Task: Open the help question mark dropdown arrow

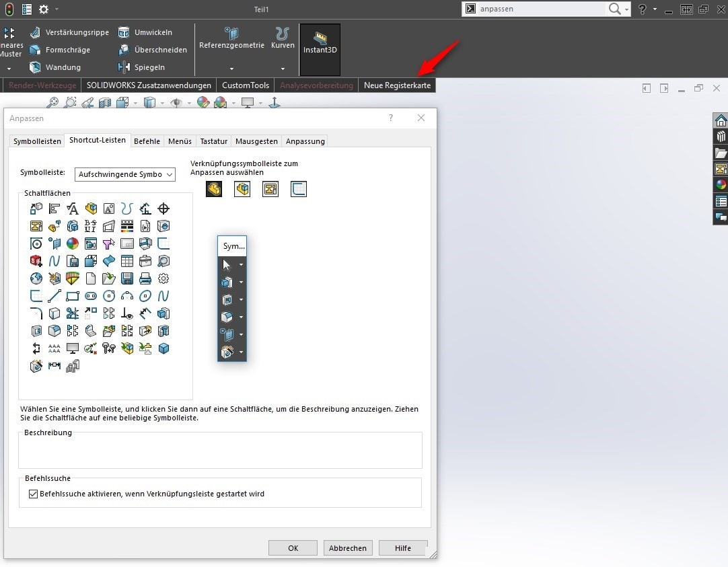Action: coord(655,9)
